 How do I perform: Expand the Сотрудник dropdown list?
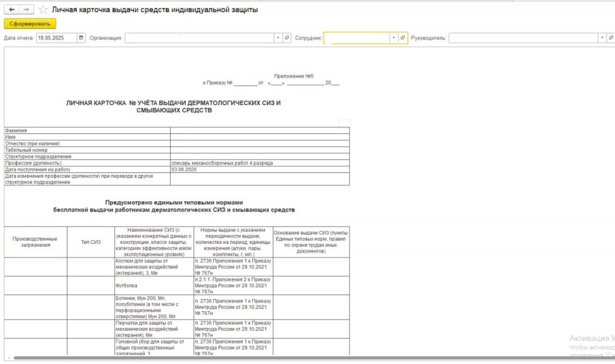(x=394, y=38)
